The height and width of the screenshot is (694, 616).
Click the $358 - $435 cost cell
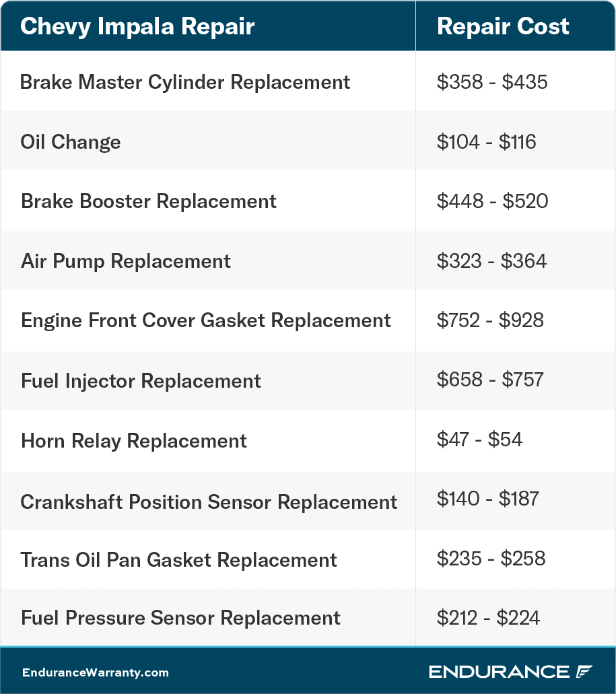(492, 82)
